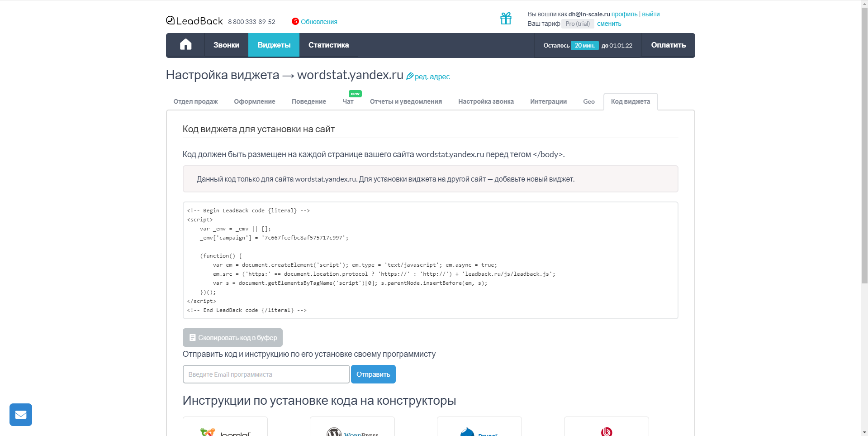Focus the programmer email input field

(x=266, y=374)
